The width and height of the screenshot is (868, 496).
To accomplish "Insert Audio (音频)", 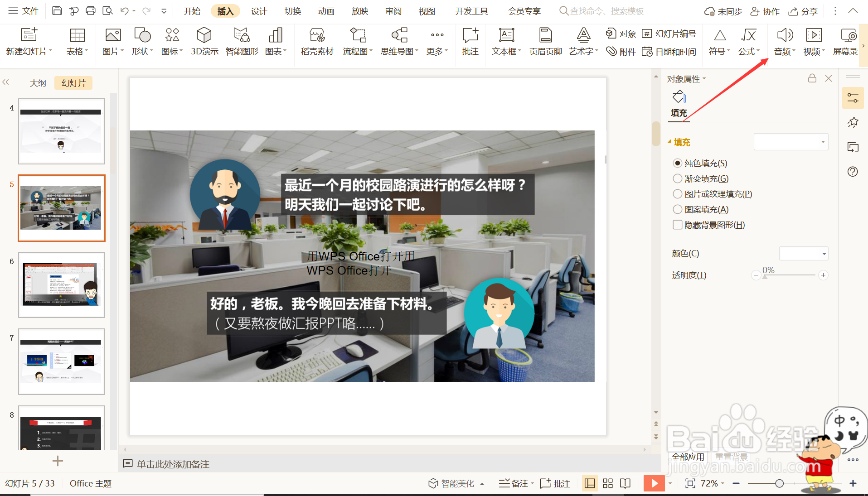I will coord(785,42).
